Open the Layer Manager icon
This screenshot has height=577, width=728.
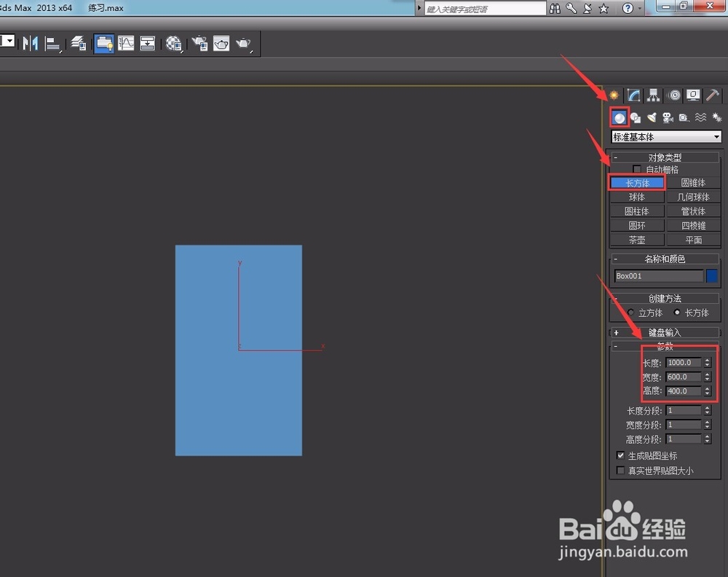(79, 44)
